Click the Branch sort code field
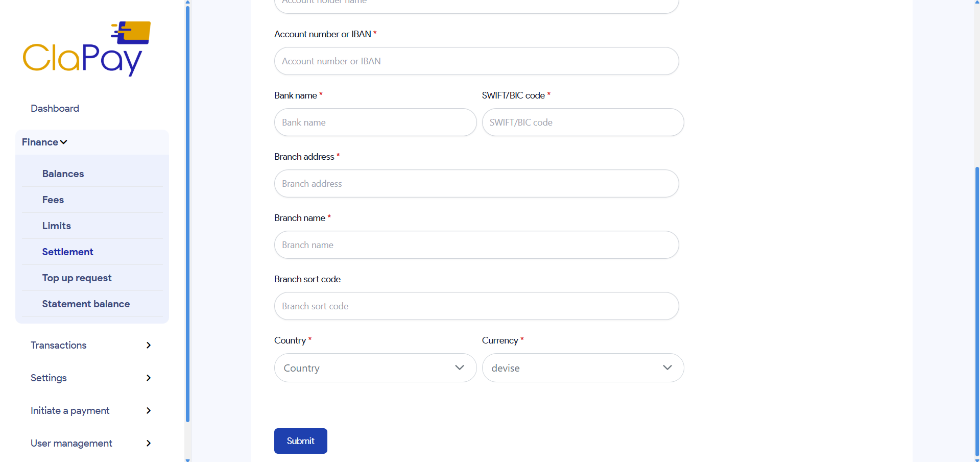 [x=476, y=306]
